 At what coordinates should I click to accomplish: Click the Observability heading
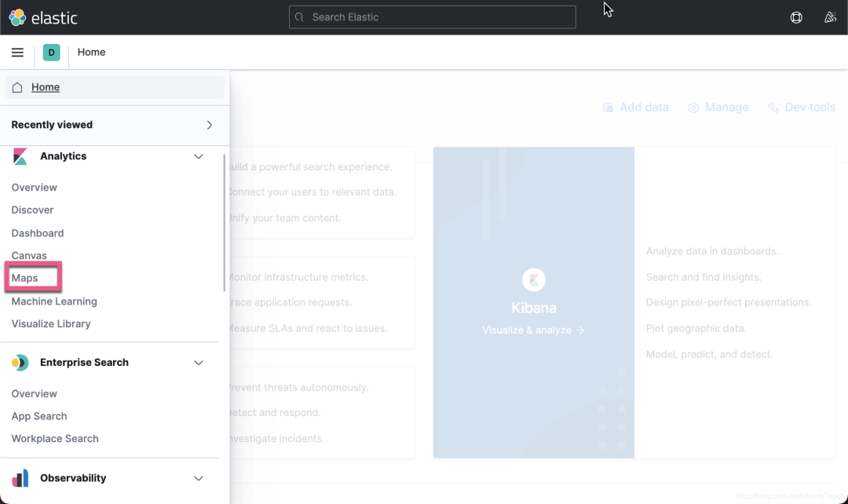pos(73,478)
